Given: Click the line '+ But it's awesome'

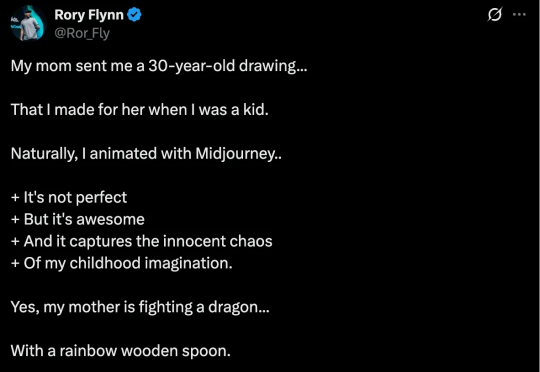Looking at the screenshot, I should [77, 219].
